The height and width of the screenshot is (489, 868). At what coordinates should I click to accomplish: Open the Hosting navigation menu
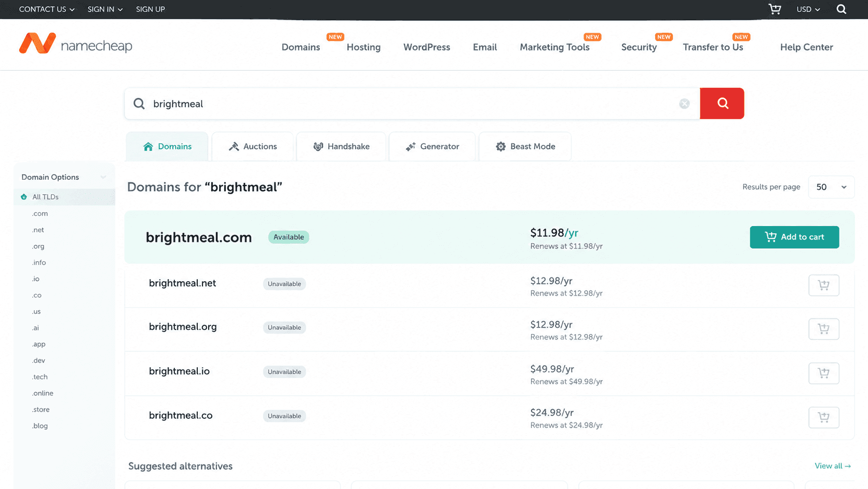[x=363, y=47]
